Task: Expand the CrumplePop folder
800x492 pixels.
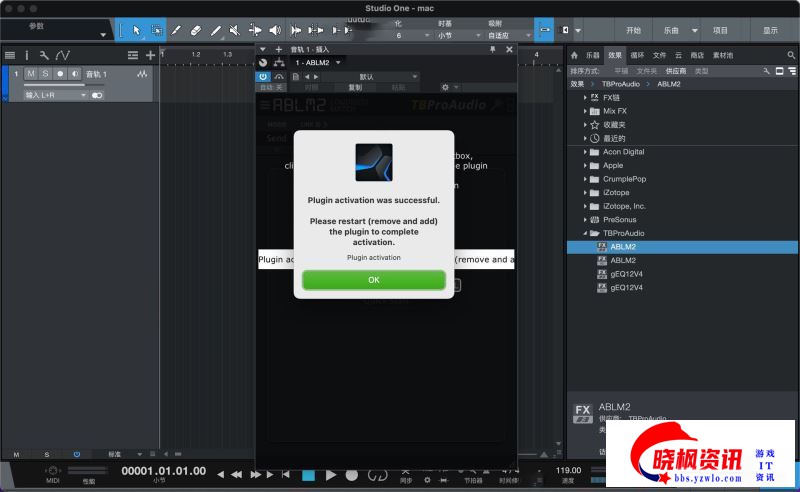Action: click(x=585, y=179)
